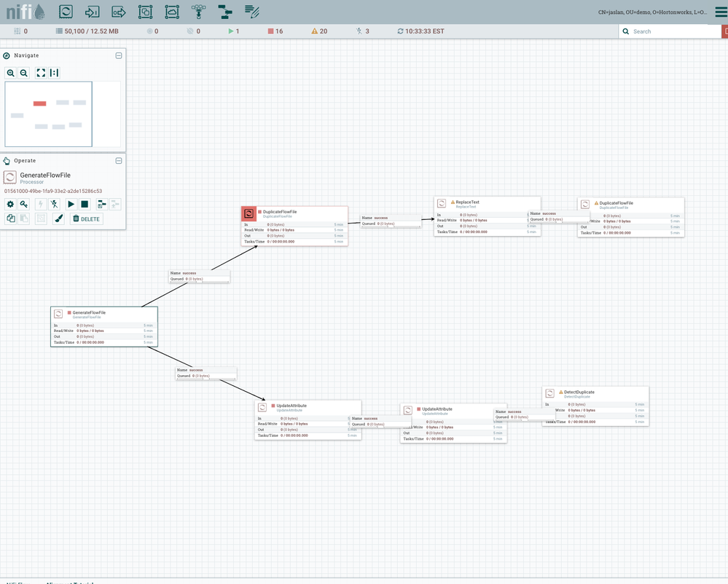This screenshot has width=728, height=584.
Task: Select the Processor component in toolbar
Action: click(x=66, y=12)
